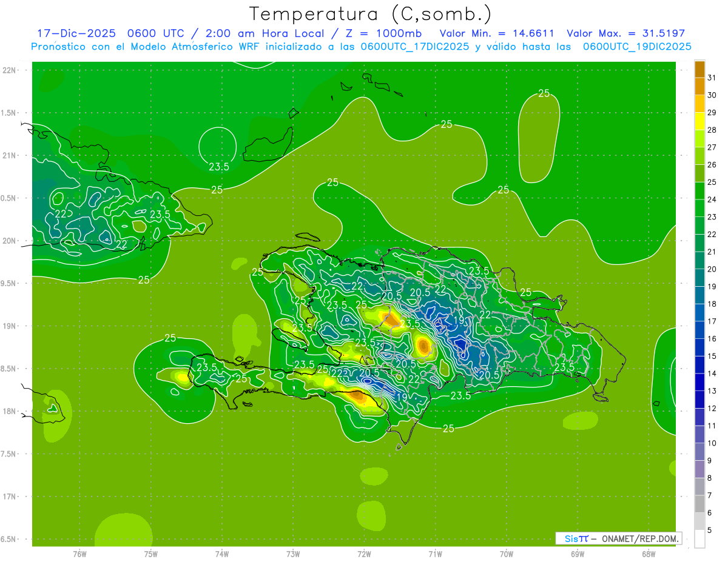
Task: Click the colorbar swatch between 30 and 31
Action: click(x=699, y=86)
